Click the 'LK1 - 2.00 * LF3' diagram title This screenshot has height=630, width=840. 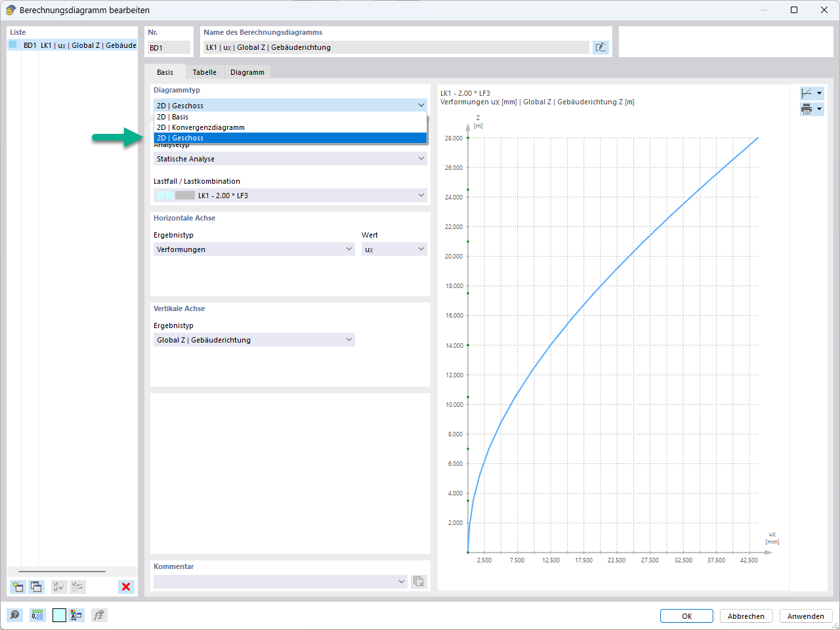[x=465, y=93]
